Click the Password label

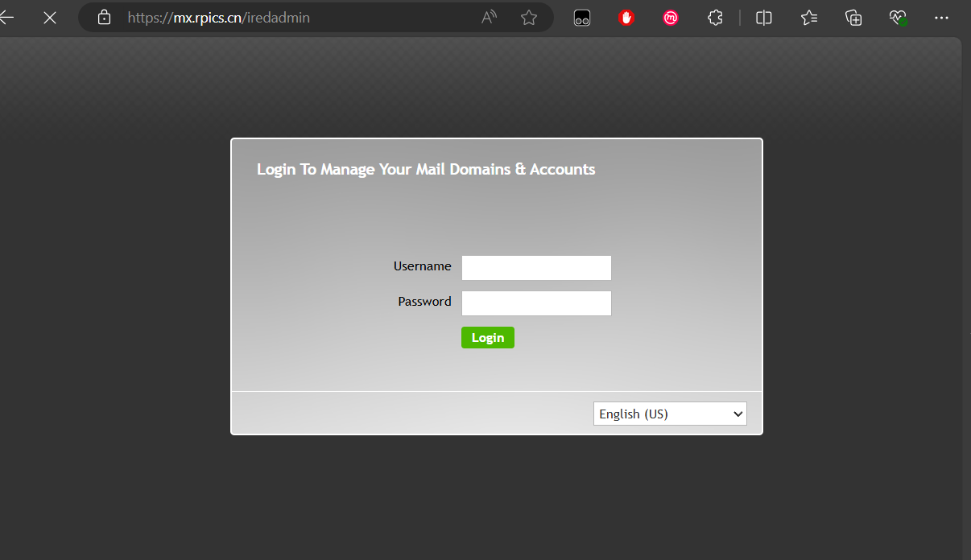pos(424,302)
